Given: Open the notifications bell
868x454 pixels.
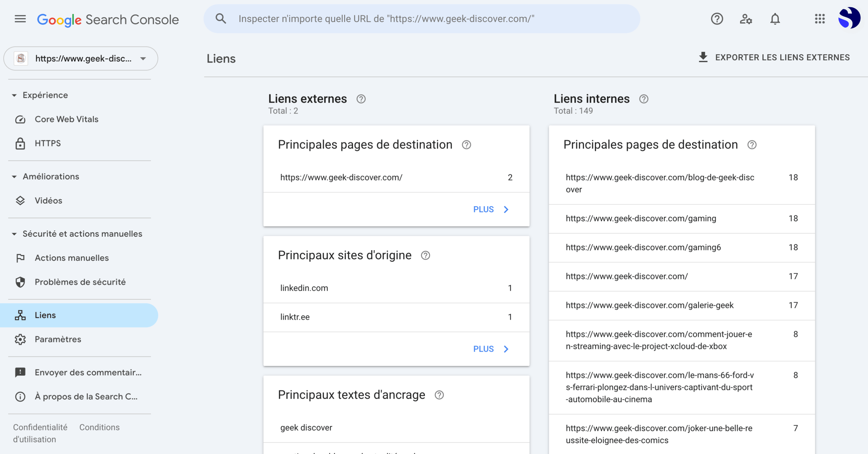Looking at the screenshot, I should click(x=775, y=19).
